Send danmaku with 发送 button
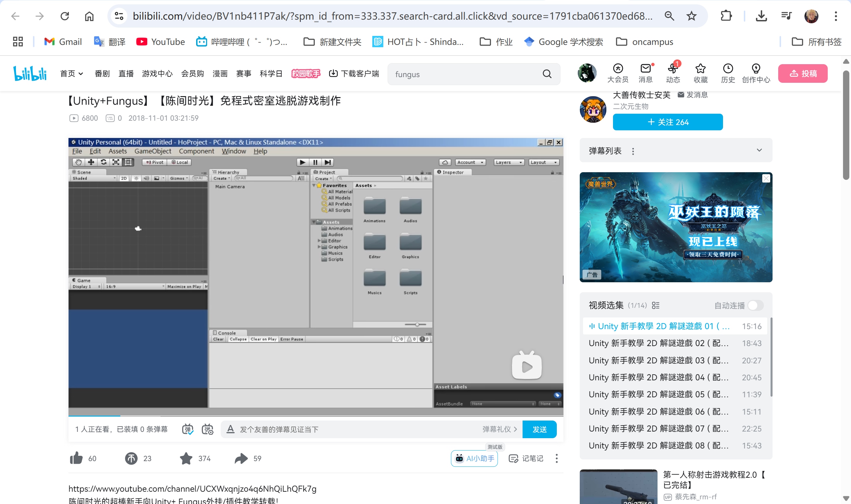This screenshot has width=851, height=504. (539, 429)
